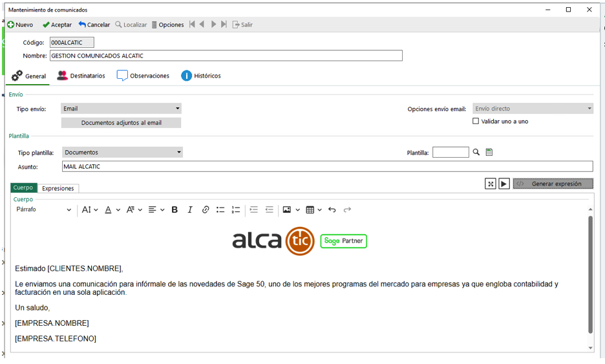Click the insert table icon
This screenshot has height=364, width=605.
click(310, 209)
